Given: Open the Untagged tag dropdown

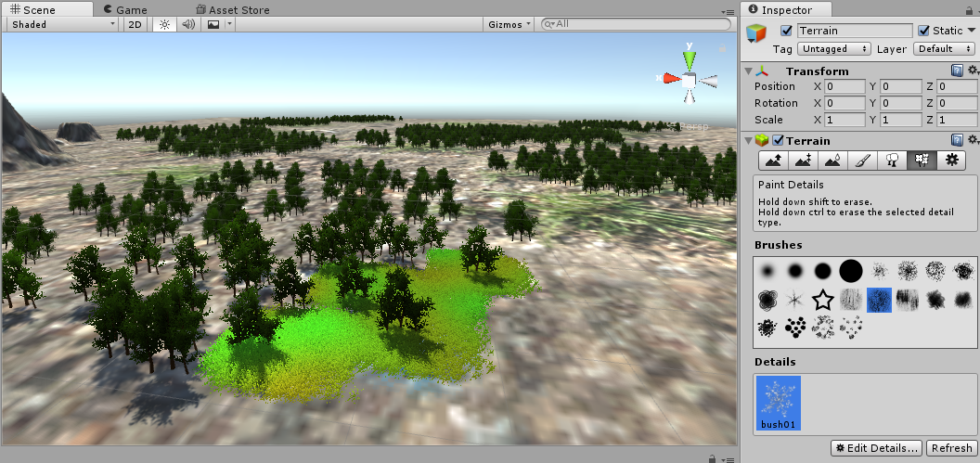Looking at the screenshot, I should click(835, 48).
